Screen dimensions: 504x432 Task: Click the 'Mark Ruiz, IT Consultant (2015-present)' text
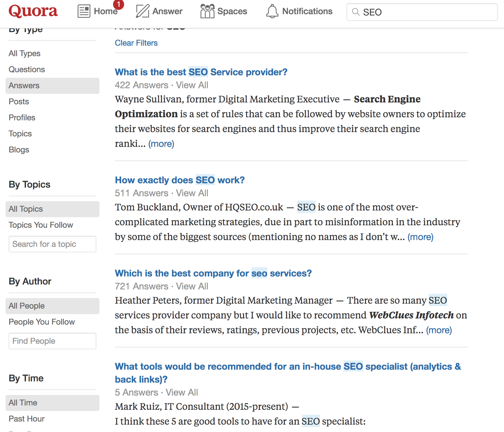pos(201,406)
